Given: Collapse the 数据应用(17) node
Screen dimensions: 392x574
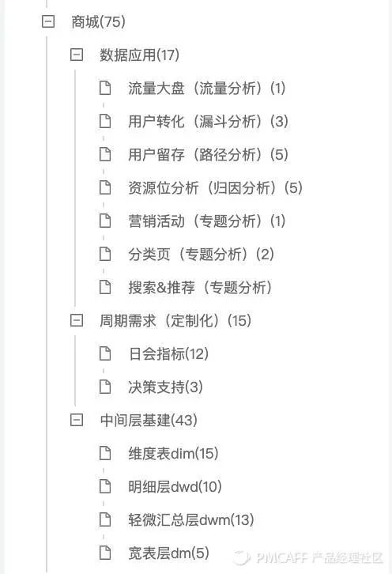Looking at the screenshot, I should [77, 55].
